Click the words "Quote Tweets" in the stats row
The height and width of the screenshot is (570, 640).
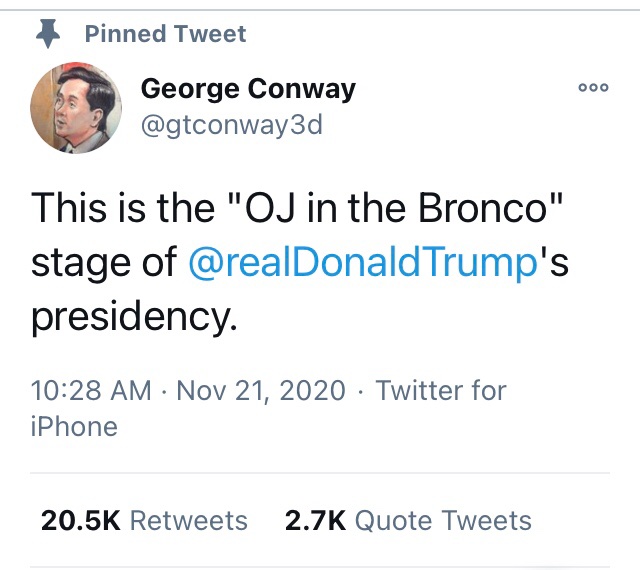point(443,521)
